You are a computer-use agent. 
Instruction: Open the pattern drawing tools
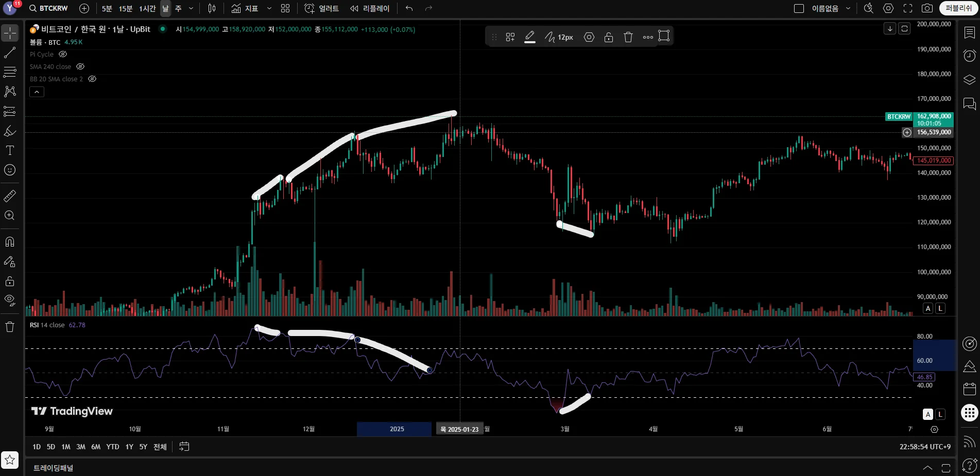10,92
